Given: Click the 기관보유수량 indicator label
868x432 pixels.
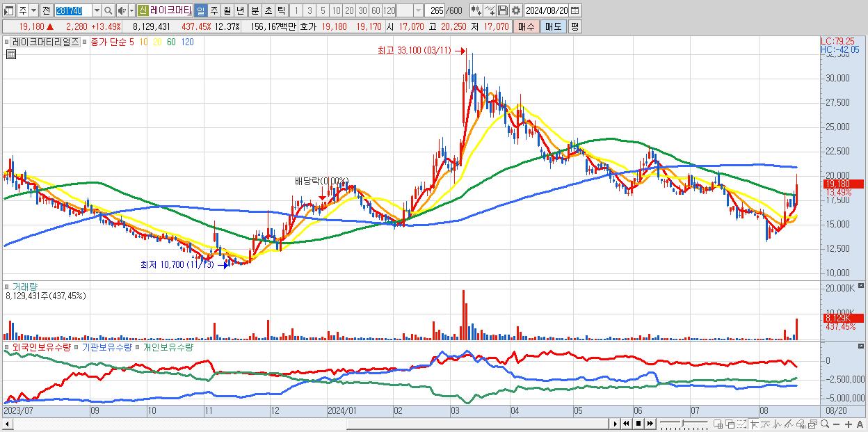Looking at the screenshot, I should (x=107, y=346).
